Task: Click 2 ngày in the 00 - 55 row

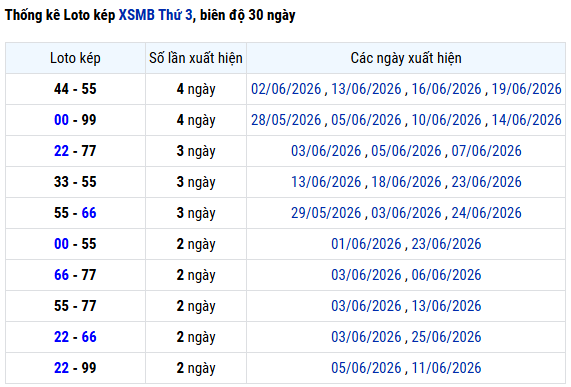Action: pos(196,244)
